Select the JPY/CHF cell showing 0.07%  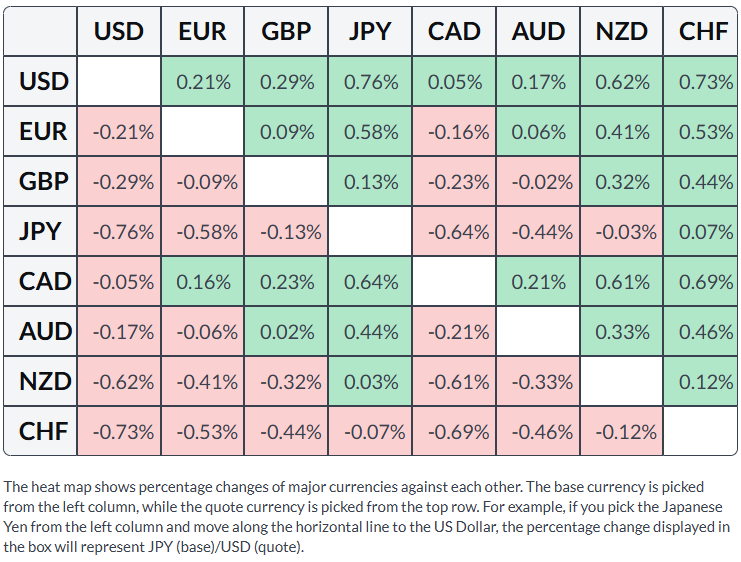coord(700,231)
